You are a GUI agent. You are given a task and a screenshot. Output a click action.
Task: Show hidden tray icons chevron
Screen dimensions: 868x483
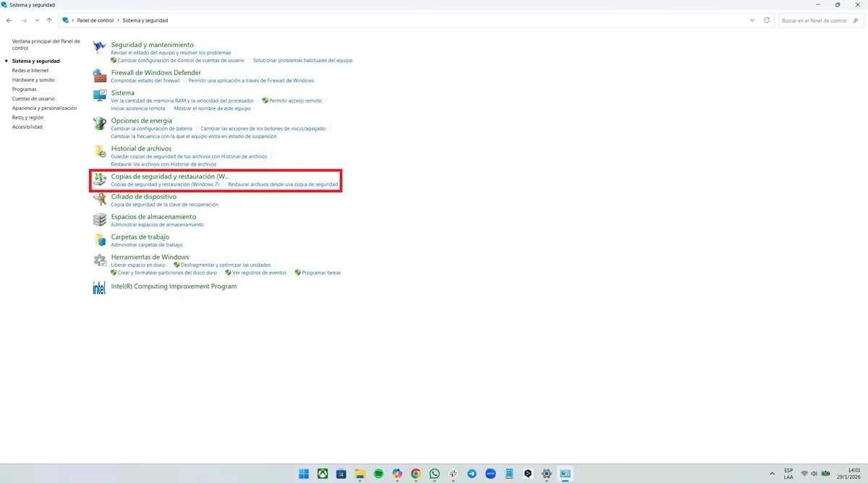pyautogui.click(x=772, y=474)
